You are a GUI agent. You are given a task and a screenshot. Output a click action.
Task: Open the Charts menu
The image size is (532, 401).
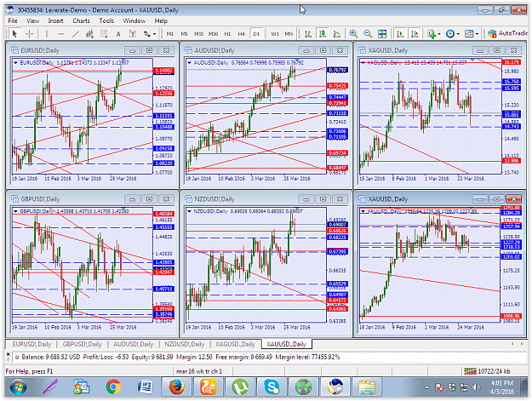tap(81, 20)
